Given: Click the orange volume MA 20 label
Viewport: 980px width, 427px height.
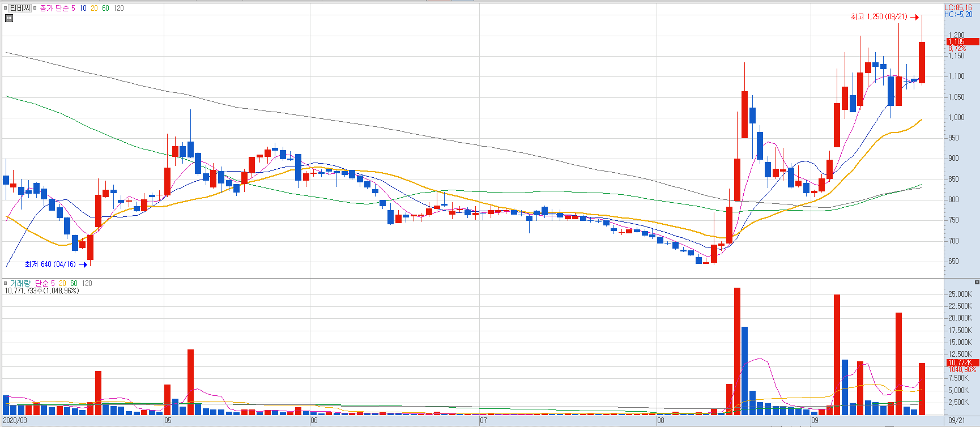Looking at the screenshot, I should click(62, 283).
